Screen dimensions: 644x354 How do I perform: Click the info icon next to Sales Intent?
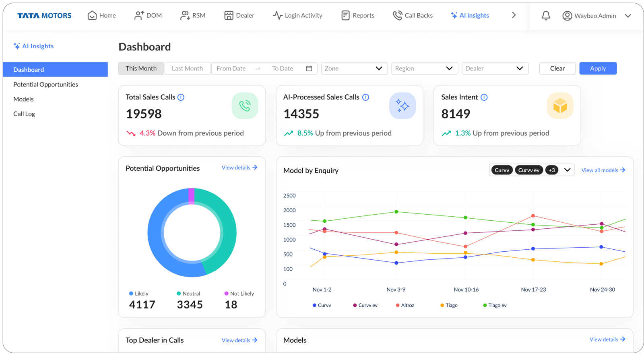[484, 97]
